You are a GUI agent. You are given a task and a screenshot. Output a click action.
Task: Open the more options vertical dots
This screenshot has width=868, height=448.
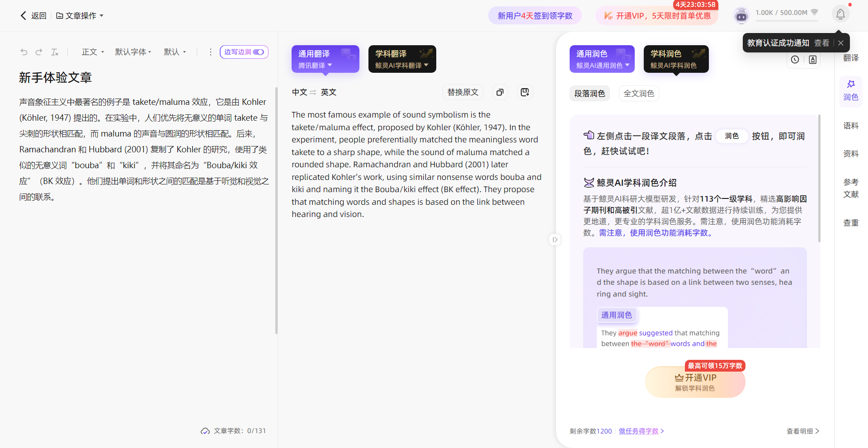(x=210, y=52)
